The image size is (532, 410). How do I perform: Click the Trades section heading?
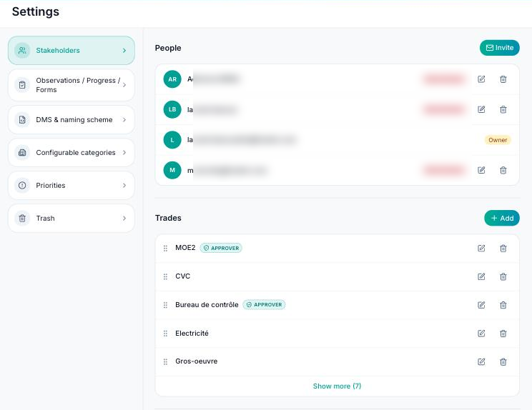tap(168, 218)
